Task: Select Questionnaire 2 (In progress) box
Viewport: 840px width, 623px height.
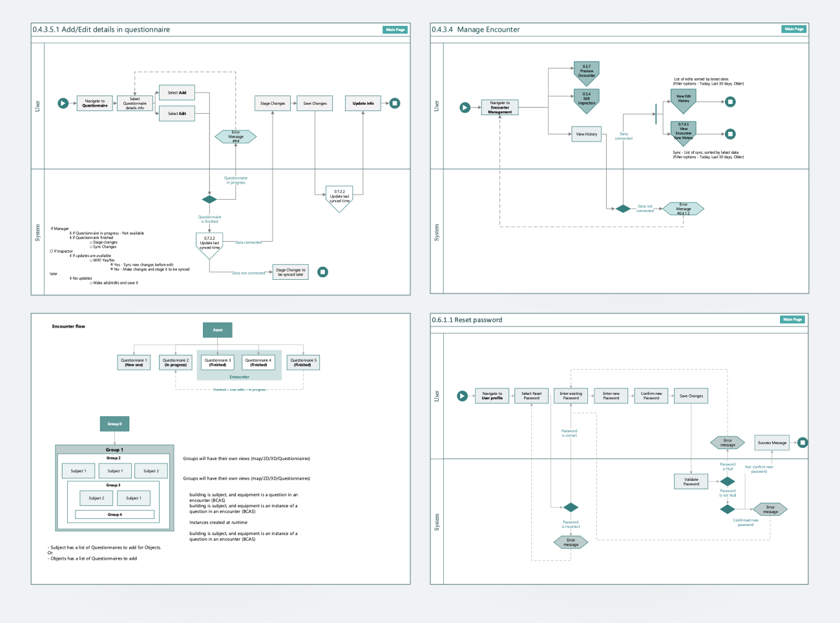Action: 176,363
